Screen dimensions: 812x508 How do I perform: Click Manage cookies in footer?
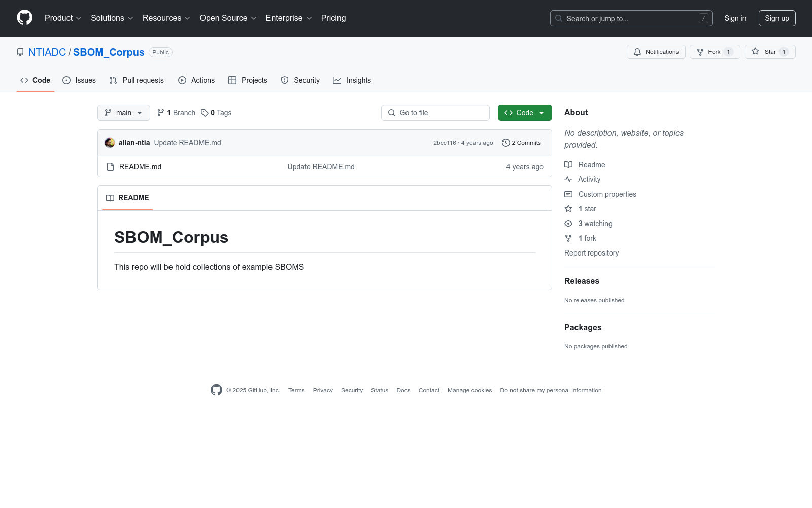tap(469, 390)
